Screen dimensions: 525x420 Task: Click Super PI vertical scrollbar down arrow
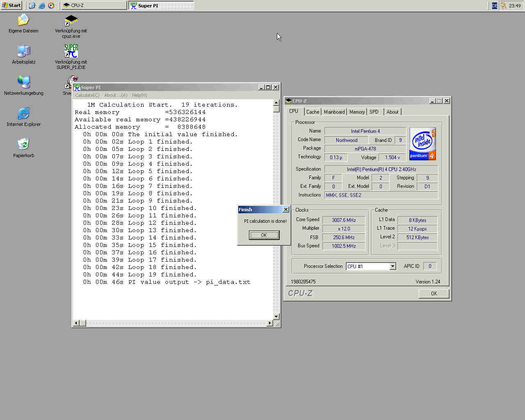click(276, 316)
